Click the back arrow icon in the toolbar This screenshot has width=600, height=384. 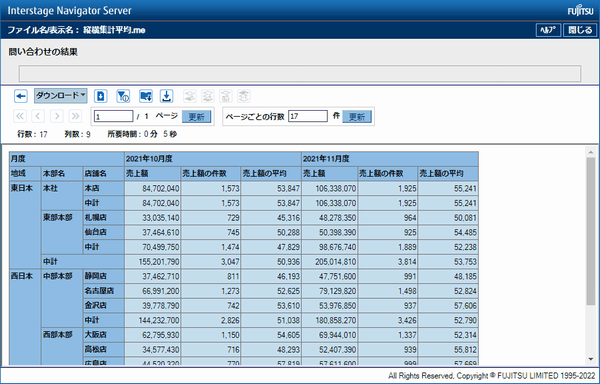[x=21, y=96]
